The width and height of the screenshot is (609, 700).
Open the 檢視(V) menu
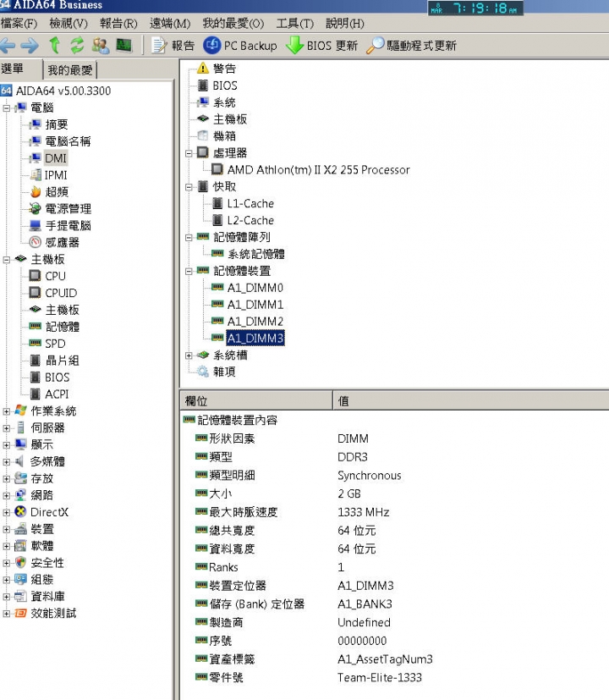point(69,23)
